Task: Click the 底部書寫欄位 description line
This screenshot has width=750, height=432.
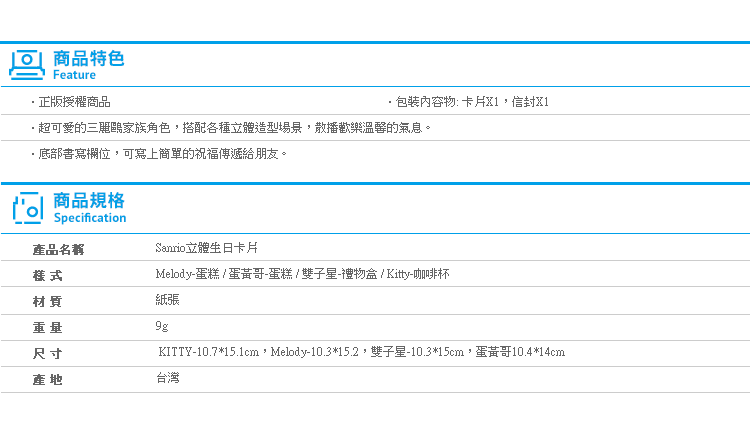Action: click(x=160, y=154)
